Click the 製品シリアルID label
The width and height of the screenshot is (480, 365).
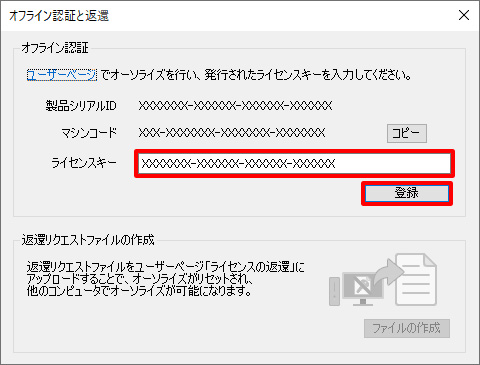tap(81, 106)
